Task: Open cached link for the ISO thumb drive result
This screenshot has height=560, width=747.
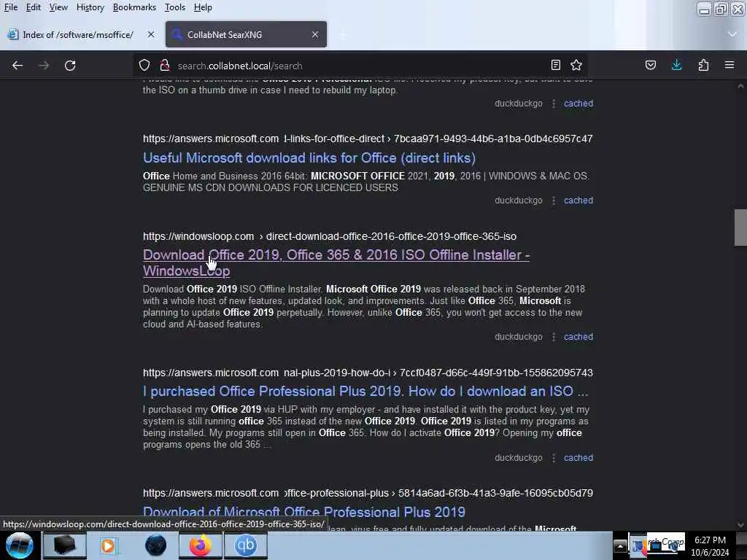Action: 578,104
